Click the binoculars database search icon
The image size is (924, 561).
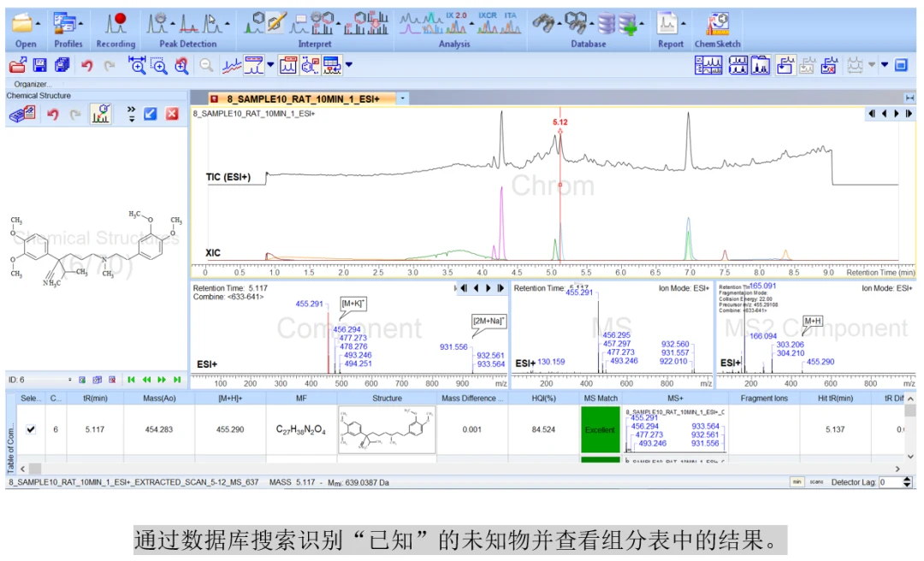(543, 24)
